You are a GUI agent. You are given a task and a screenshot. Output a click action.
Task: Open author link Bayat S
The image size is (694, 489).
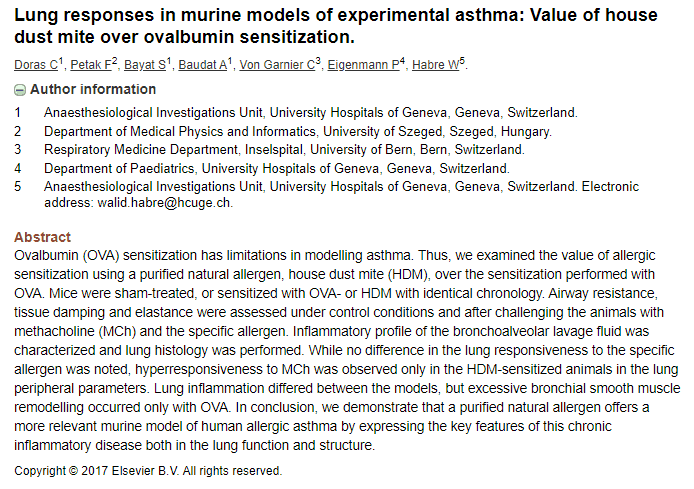coord(145,65)
